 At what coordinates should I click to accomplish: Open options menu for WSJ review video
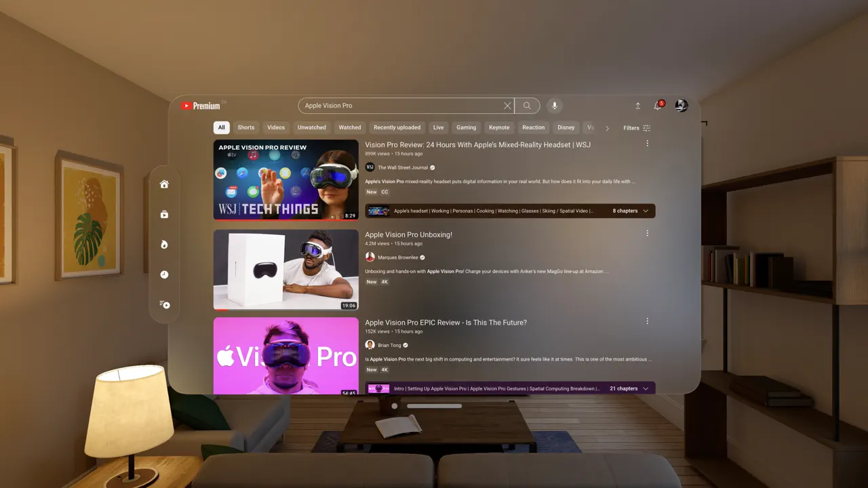click(x=648, y=144)
